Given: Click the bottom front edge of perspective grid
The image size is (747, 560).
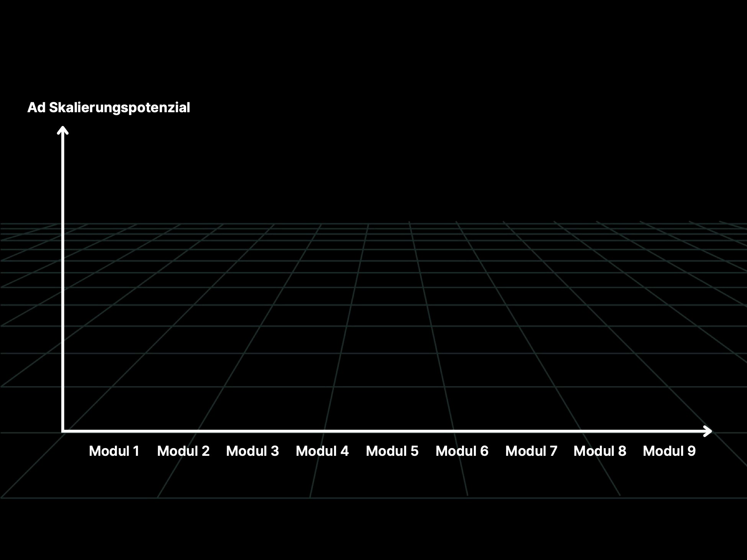Looking at the screenshot, I should click(x=383, y=498).
